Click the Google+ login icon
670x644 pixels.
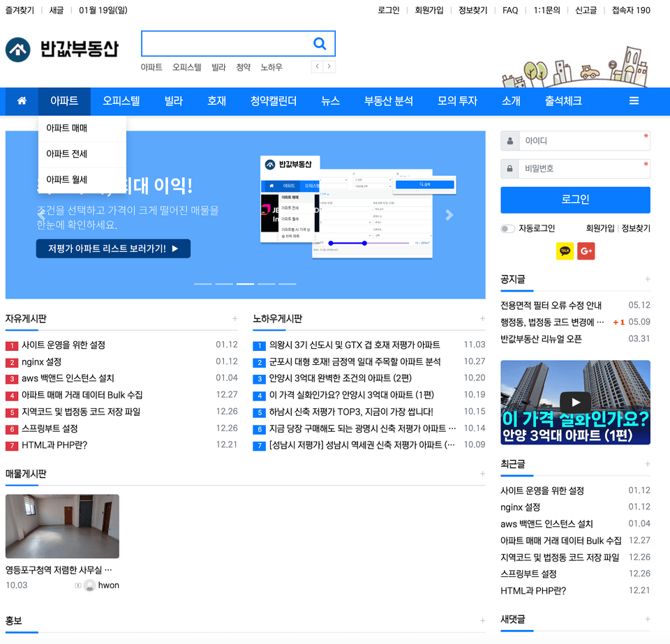(586, 250)
